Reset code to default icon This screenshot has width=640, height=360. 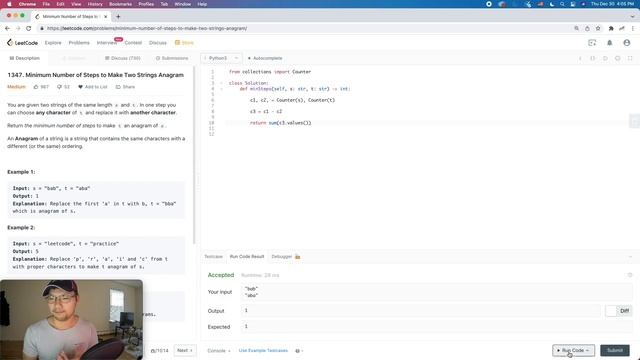point(605,58)
